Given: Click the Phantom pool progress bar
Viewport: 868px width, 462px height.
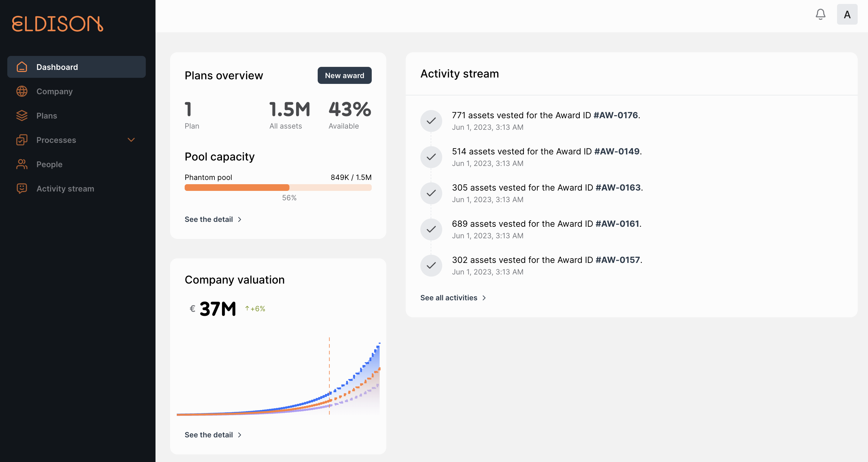Looking at the screenshot, I should tap(278, 188).
